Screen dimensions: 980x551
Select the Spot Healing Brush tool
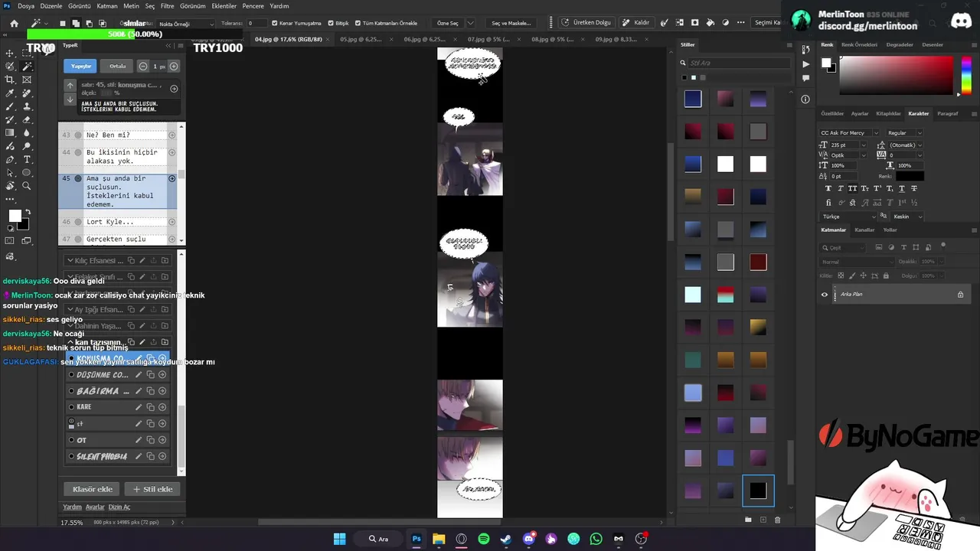27,93
